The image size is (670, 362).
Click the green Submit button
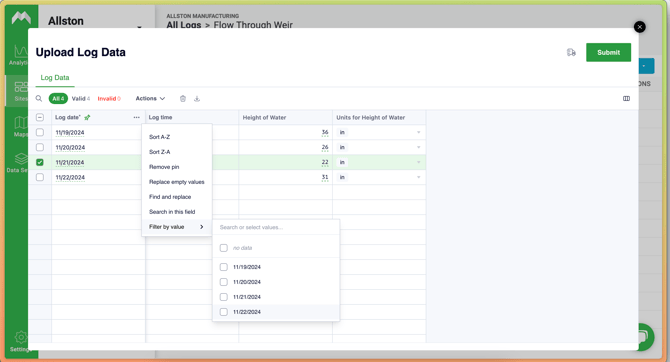(x=608, y=53)
